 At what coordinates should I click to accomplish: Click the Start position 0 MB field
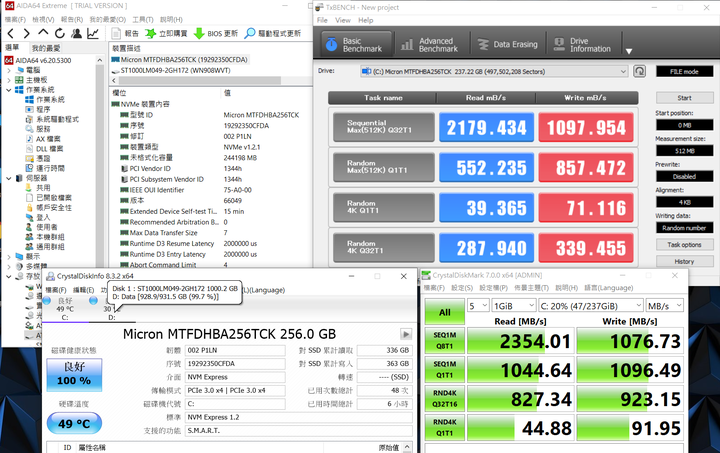(x=684, y=125)
